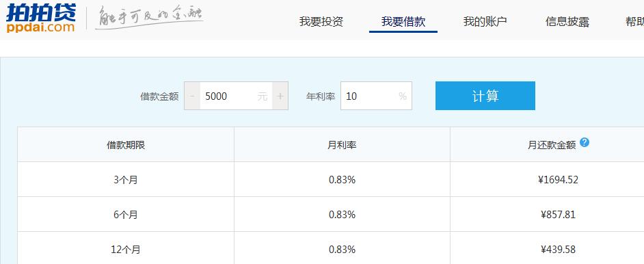Screen dimensions: 644x264
Task: Click the handwritten slogan next to logo
Action: [149, 18]
